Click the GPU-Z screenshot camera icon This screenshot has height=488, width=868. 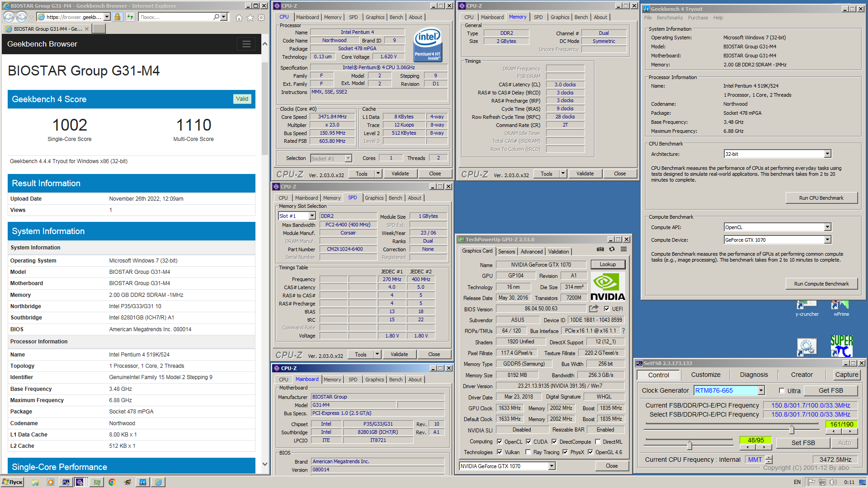click(x=600, y=249)
